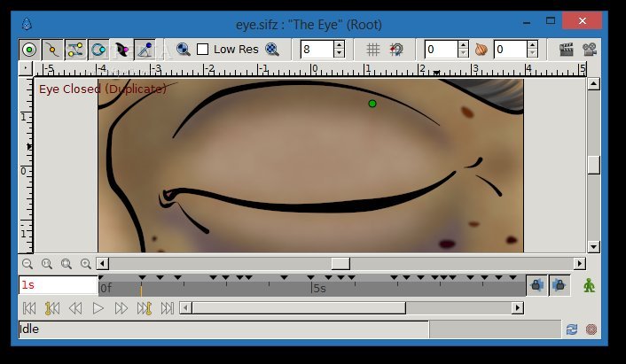Click the decrease quality magnifier icon

point(183,50)
